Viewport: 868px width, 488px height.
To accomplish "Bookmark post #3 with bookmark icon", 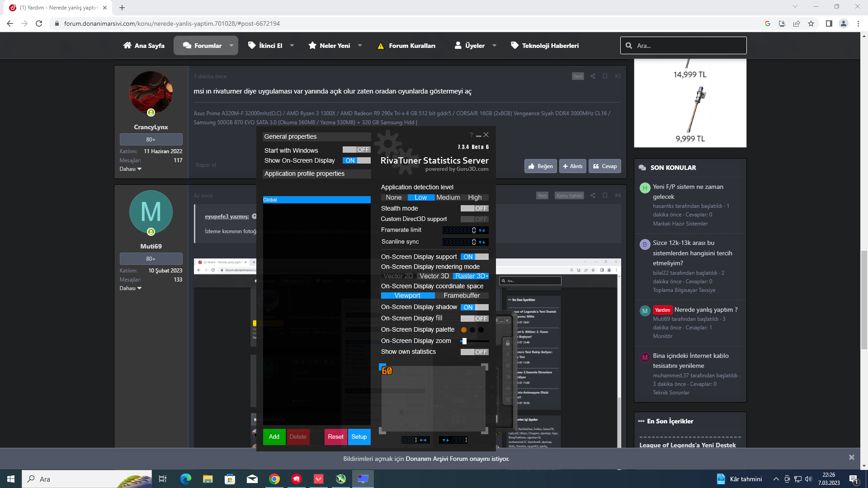I will point(605,76).
